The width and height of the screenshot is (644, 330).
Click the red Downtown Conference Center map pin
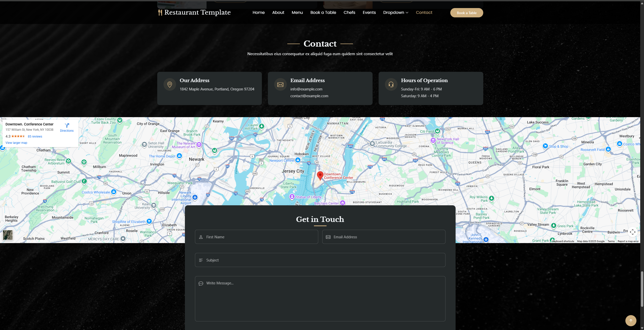320,175
